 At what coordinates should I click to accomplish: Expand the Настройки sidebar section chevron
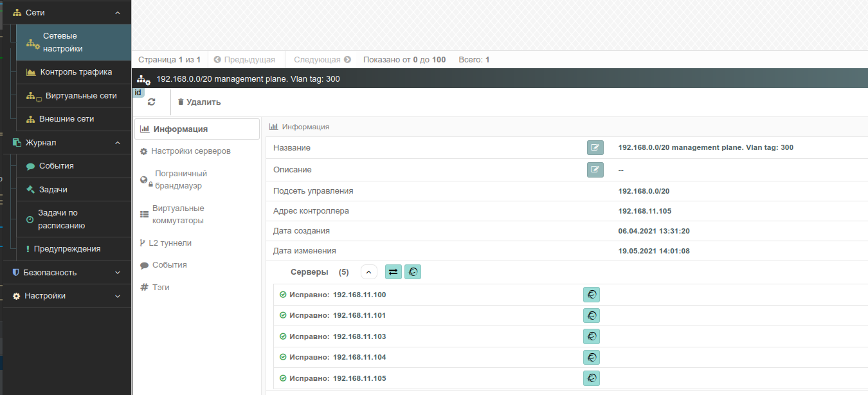(x=117, y=297)
